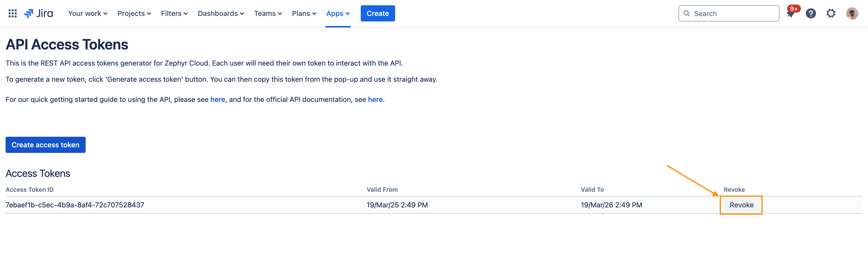
Task: Switch to the Apps menu
Action: pyautogui.click(x=338, y=13)
